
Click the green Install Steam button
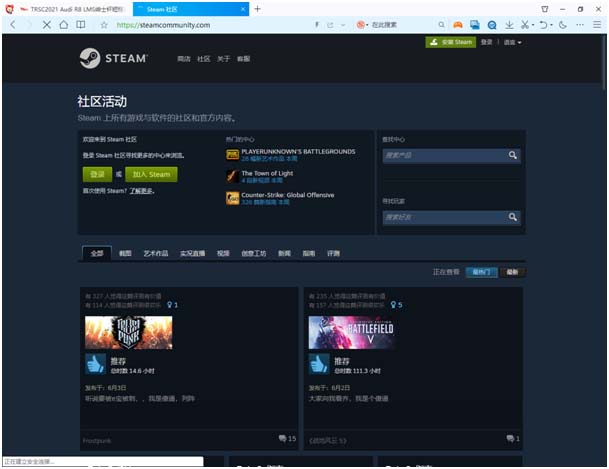click(451, 42)
